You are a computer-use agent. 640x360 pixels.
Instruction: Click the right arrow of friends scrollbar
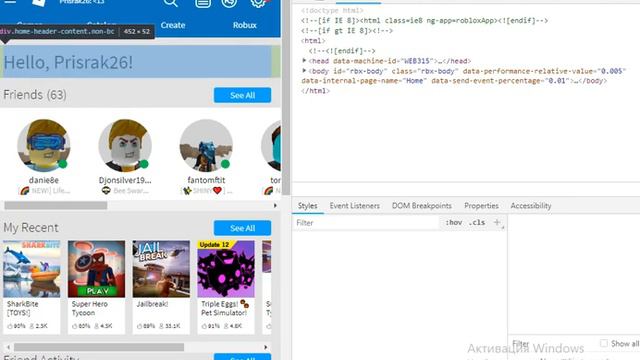(275, 206)
